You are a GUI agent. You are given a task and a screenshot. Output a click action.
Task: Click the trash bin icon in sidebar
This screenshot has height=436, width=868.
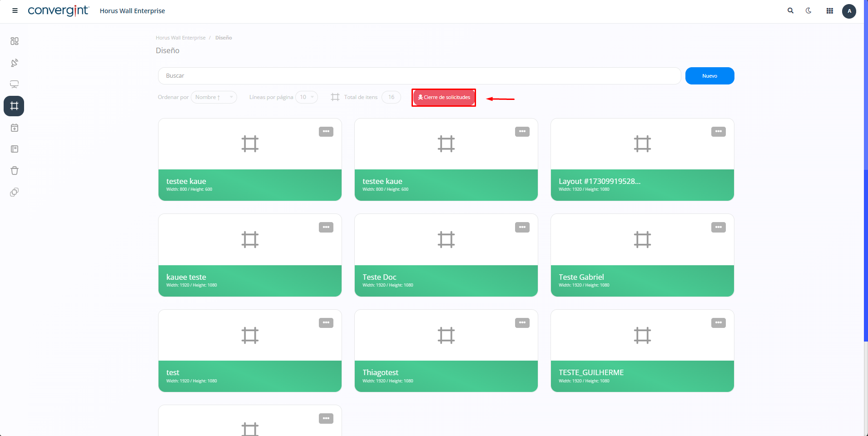[15, 171]
